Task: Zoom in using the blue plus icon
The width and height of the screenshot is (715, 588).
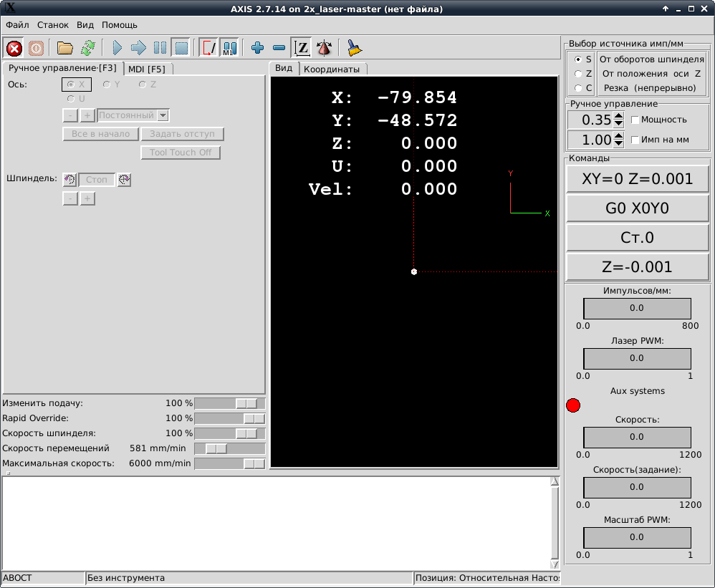Action: coord(258,48)
